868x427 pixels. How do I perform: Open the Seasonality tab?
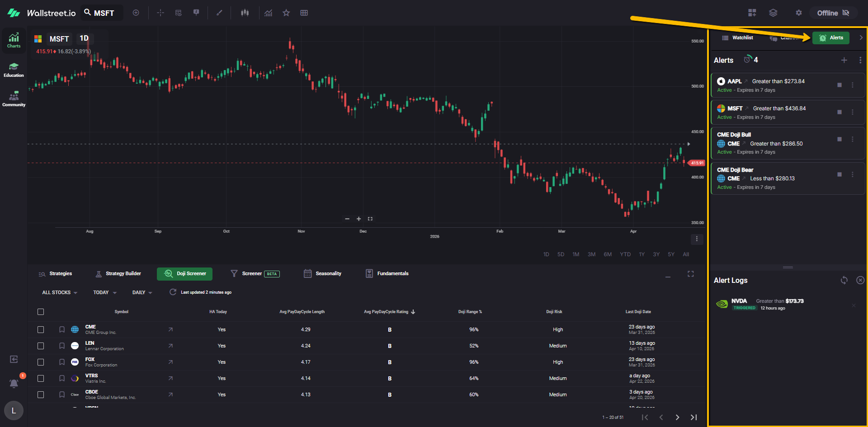click(x=323, y=273)
